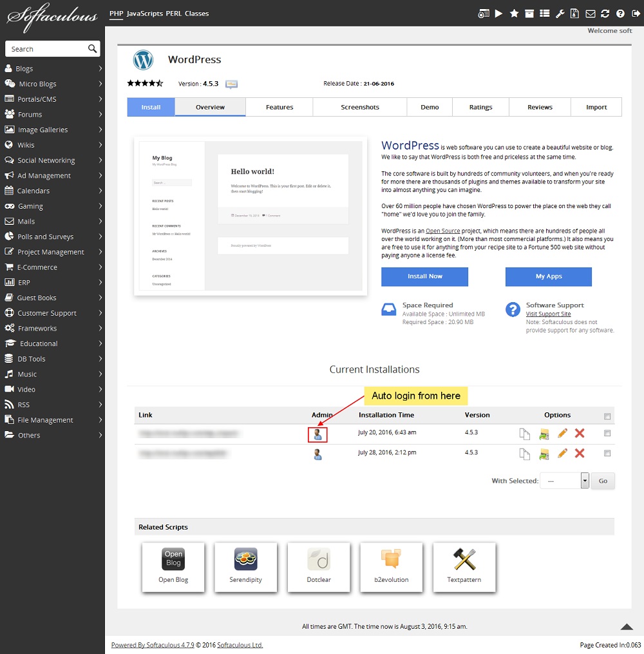Click the search magnifier icon
The width and height of the screenshot is (644, 654).
pos(92,49)
